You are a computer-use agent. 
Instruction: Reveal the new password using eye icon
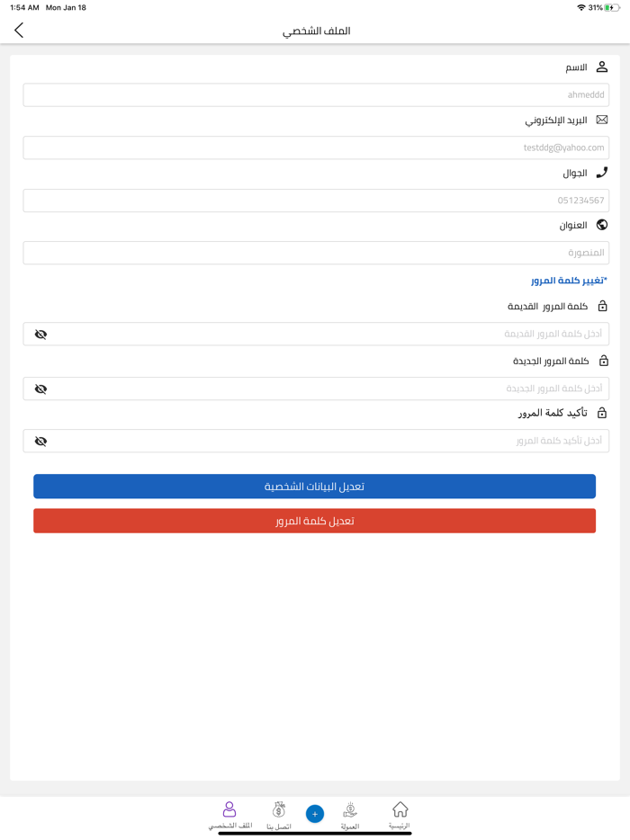(x=40, y=389)
